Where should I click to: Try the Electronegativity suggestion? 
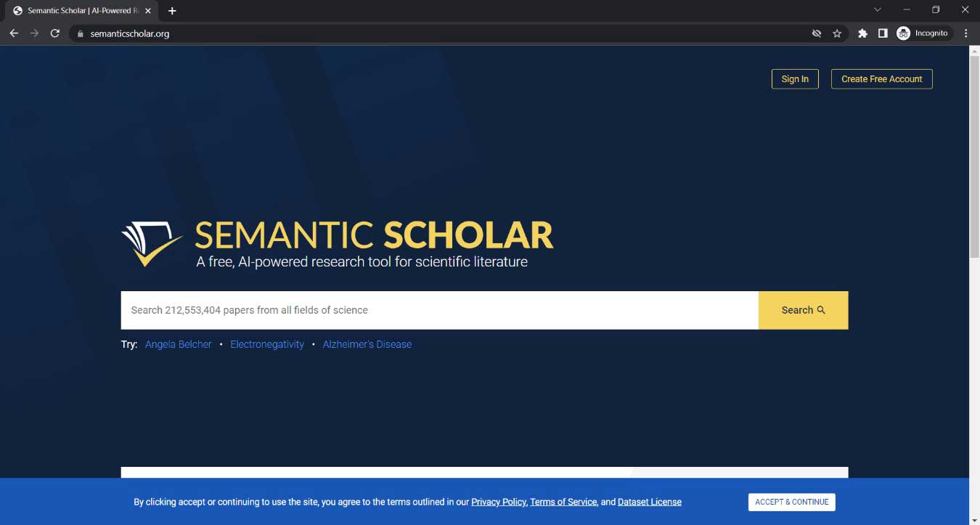[x=267, y=344]
